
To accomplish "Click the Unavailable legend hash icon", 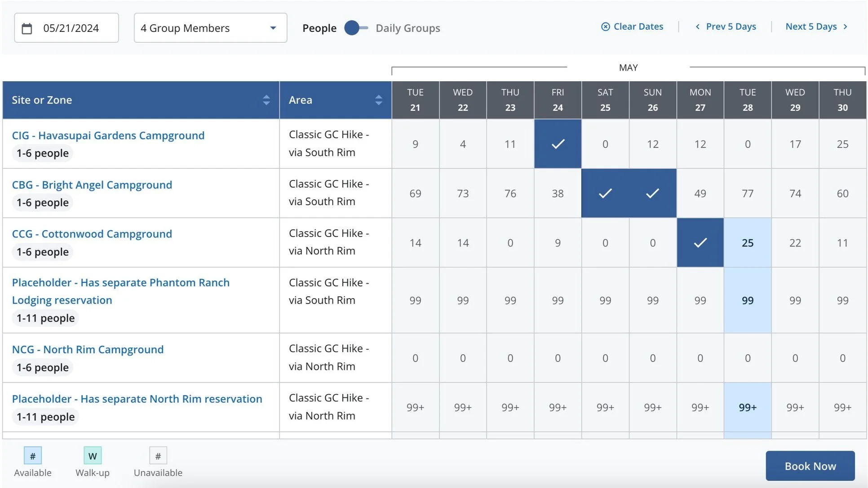I will coord(158,456).
